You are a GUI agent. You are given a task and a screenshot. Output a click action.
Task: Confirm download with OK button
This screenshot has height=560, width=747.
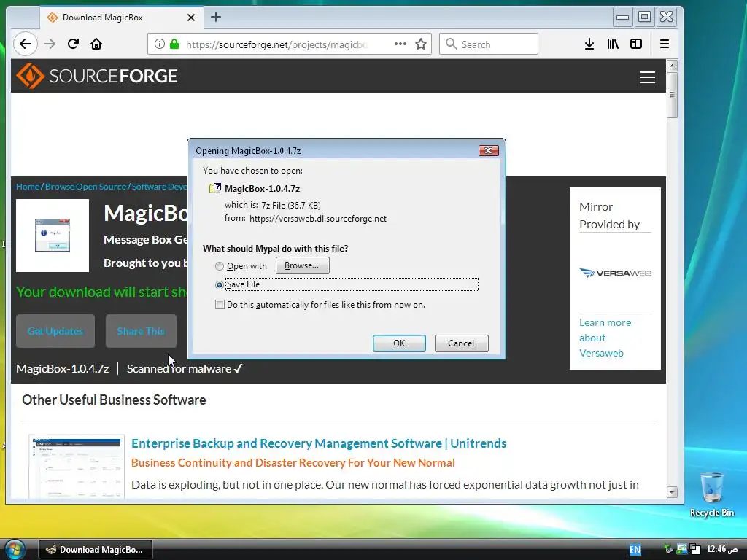click(x=399, y=343)
